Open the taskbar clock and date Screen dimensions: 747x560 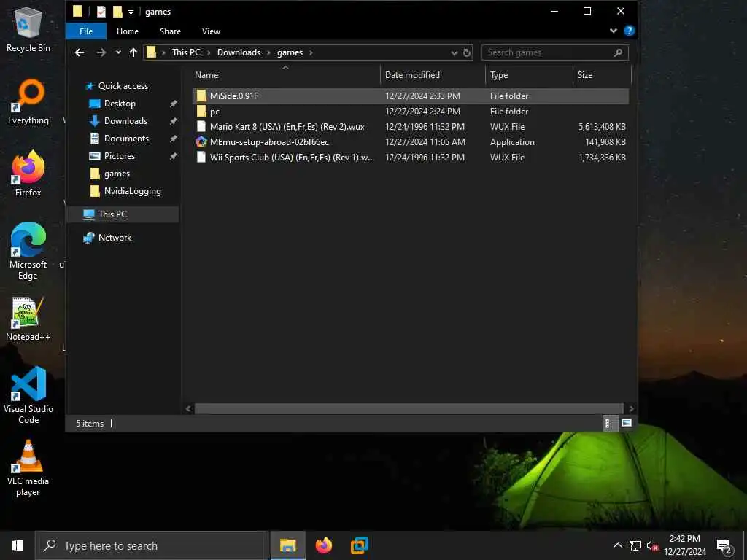[x=684, y=545]
